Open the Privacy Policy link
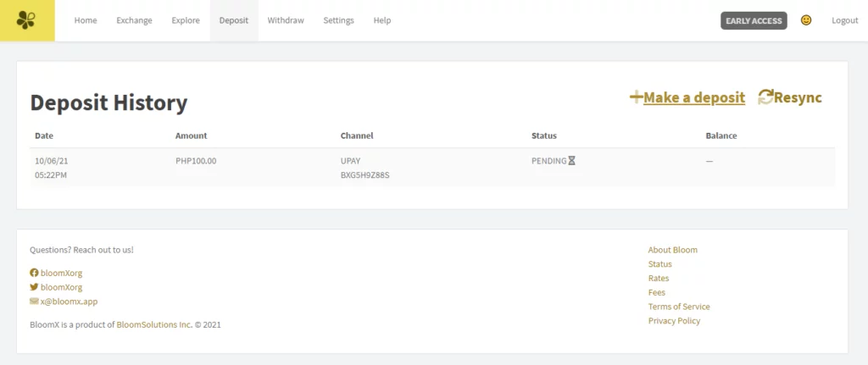The height and width of the screenshot is (365, 868). click(674, 321)
